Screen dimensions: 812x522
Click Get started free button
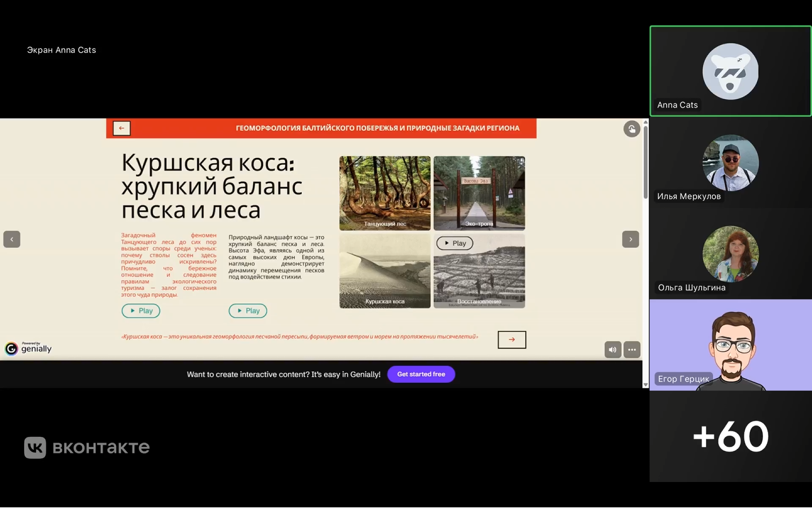(x=421, y=374)
